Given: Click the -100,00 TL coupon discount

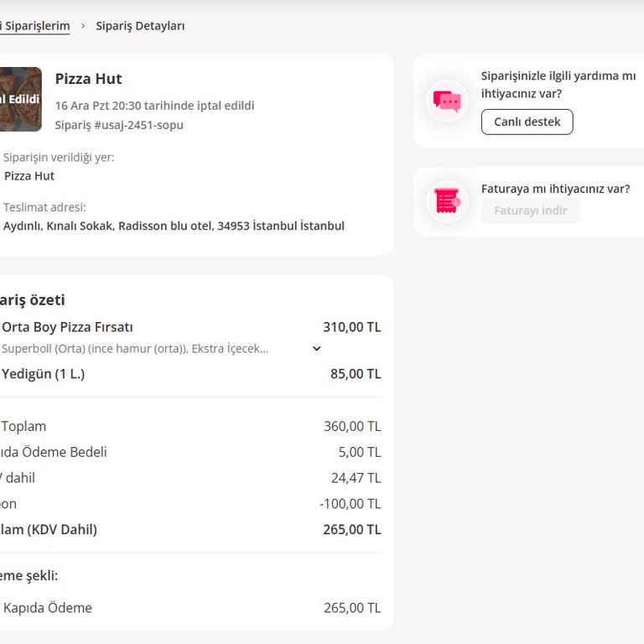Looking at the screenshot, I should pyautogui.click(x=350, y=503).
